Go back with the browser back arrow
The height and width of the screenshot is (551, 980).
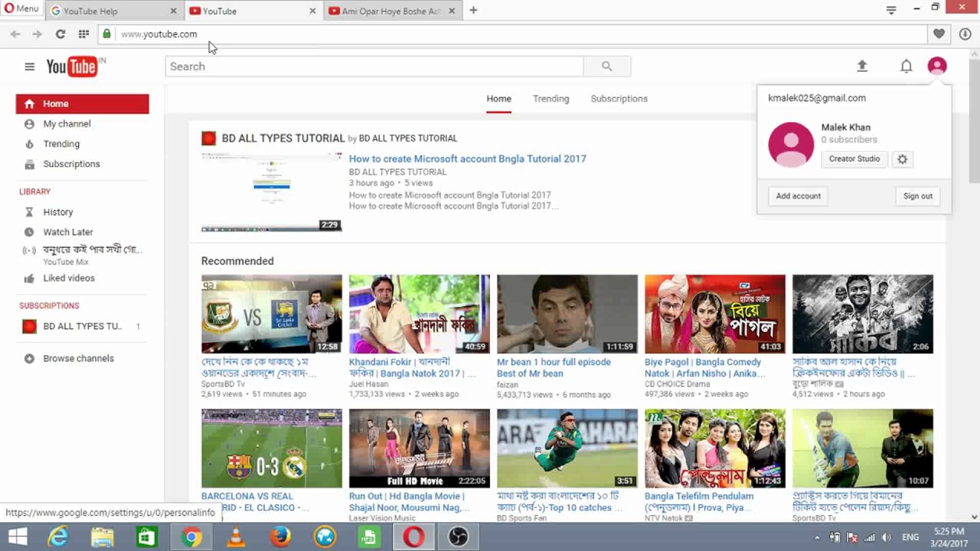point(15,34)
